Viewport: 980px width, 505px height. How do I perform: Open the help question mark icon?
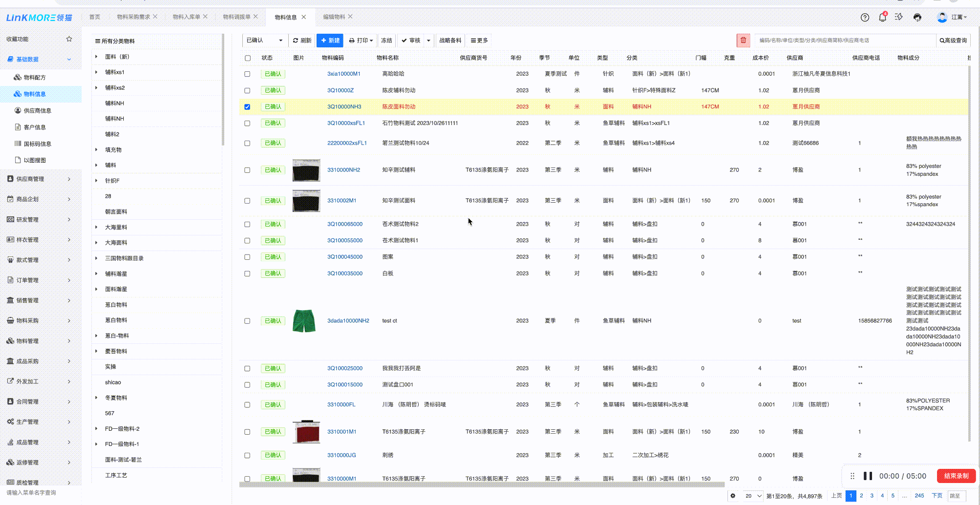coord(865,18)
